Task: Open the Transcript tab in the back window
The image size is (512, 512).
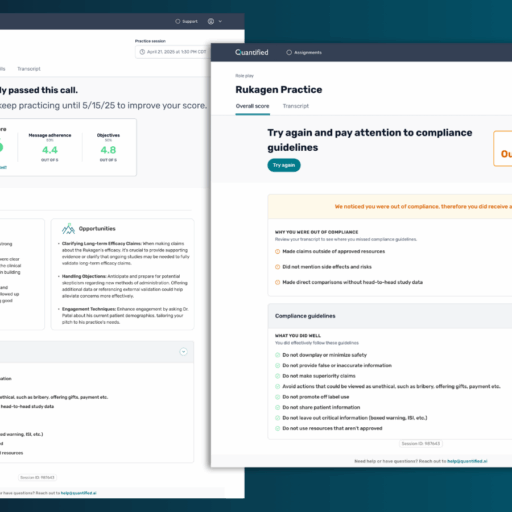Action: (29, 69)
